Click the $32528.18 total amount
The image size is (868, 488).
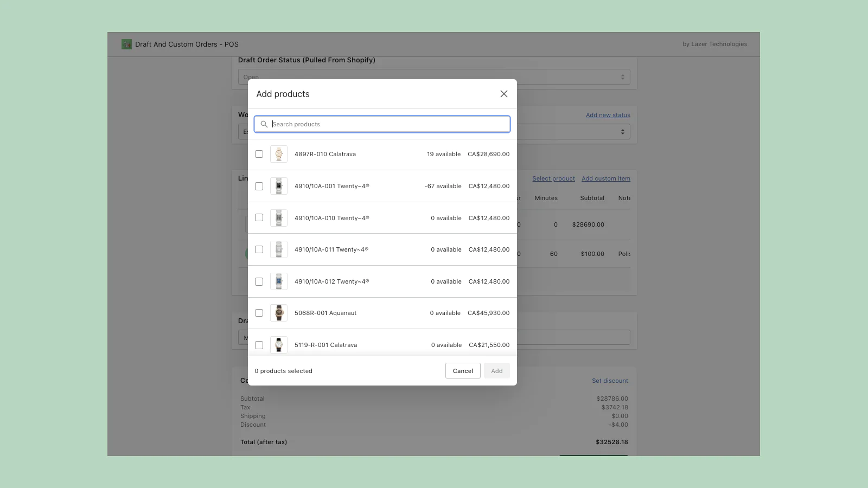point(612,442)
